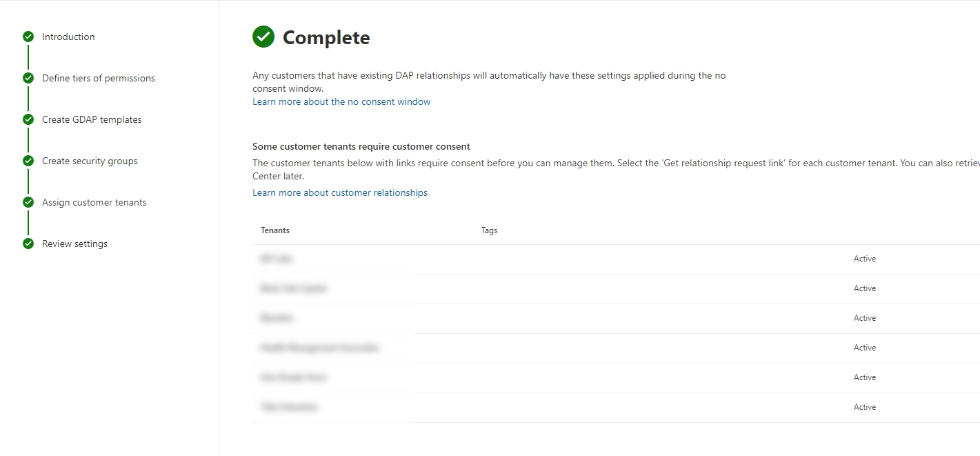Viewport: 980px width, 456px height.
Task: Open Learn more about customer relationships link
Action: coord(340,192)
